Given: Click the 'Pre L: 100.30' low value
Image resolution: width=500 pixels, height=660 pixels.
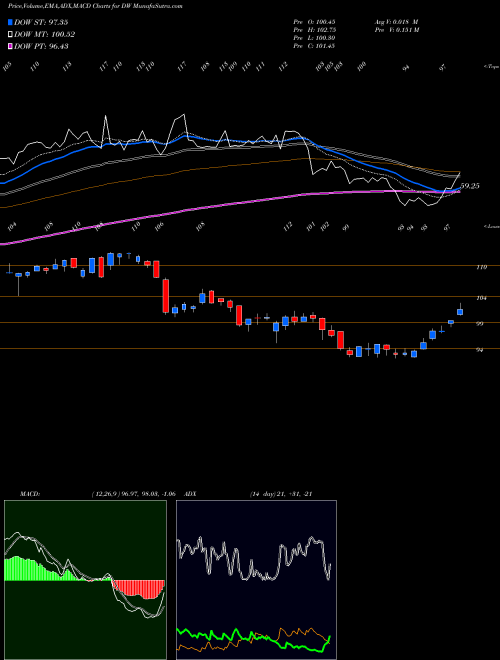Looking at the screenshot, I should click(314, 38).
